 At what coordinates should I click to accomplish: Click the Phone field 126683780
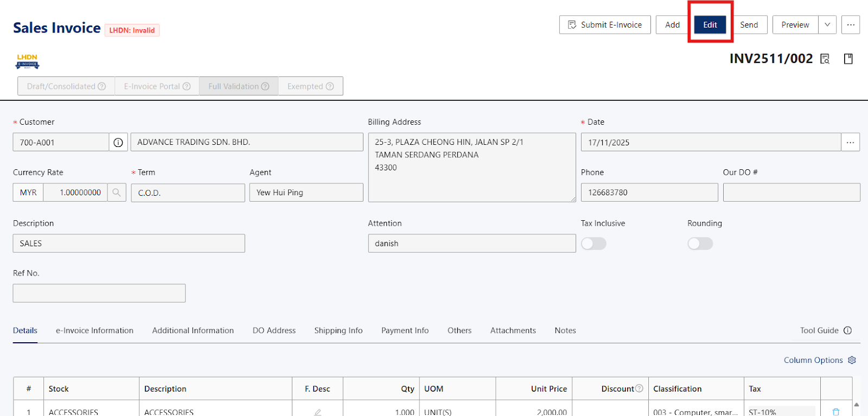[x=649, y=193]
